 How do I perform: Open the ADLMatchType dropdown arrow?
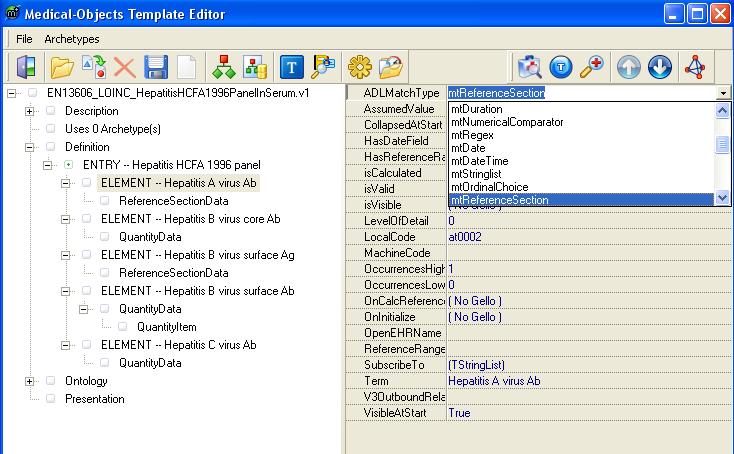pos(724,93)
